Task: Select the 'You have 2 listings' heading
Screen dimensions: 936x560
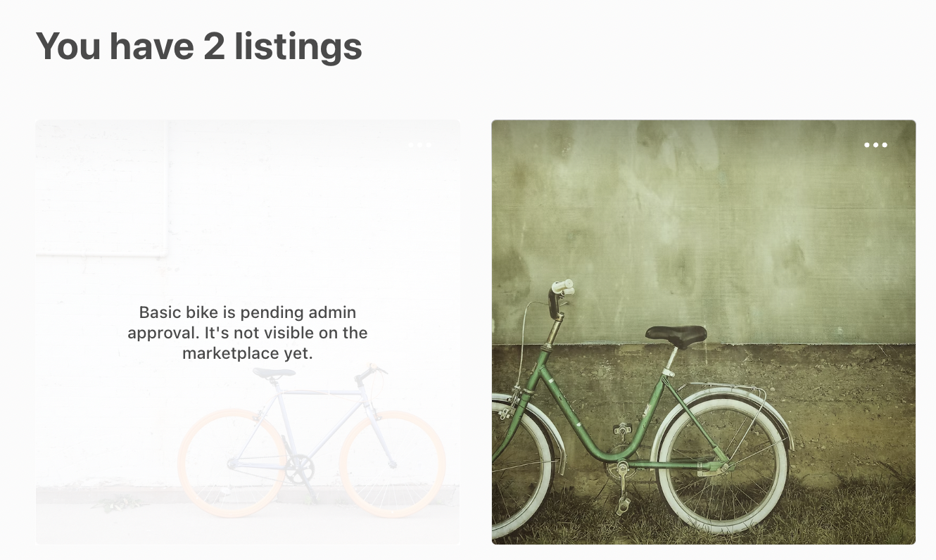Action: pyautogui.click(x=199, y=46)
